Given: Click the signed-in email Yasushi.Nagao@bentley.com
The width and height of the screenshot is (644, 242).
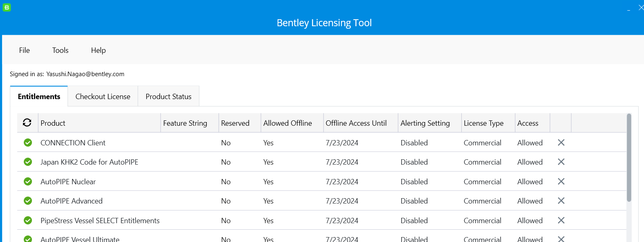Looking at the screenshot, I should [85, 74].
